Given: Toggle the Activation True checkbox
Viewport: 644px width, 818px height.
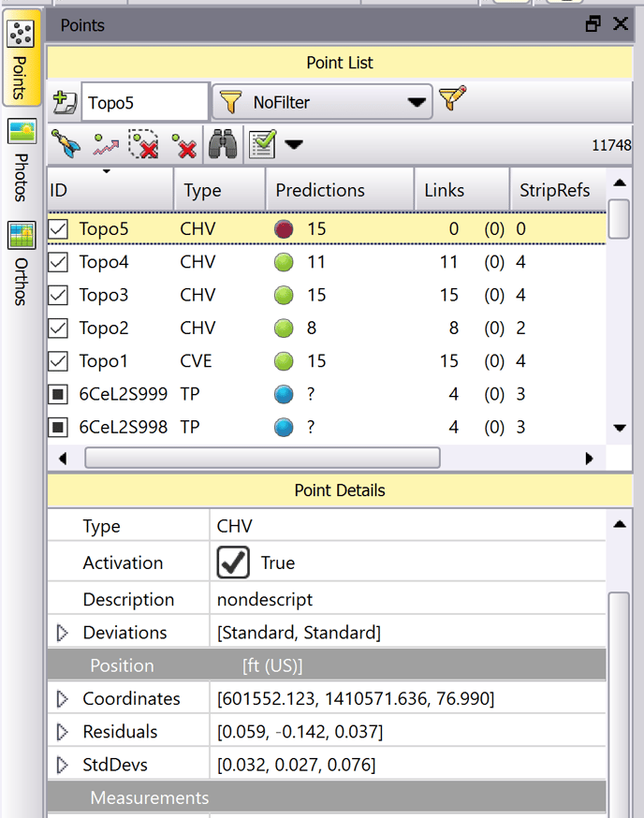Looking at the screenshot, I should 233,562.
